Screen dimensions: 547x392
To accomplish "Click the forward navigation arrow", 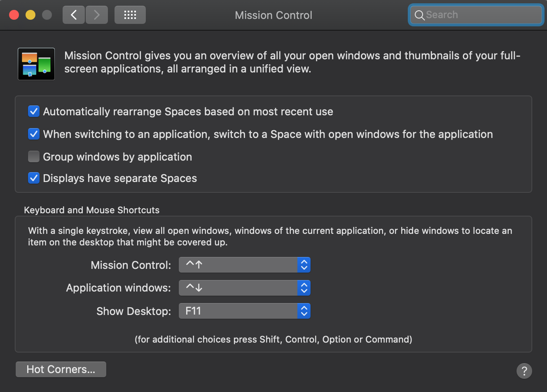I will click(x=97, y=15).
